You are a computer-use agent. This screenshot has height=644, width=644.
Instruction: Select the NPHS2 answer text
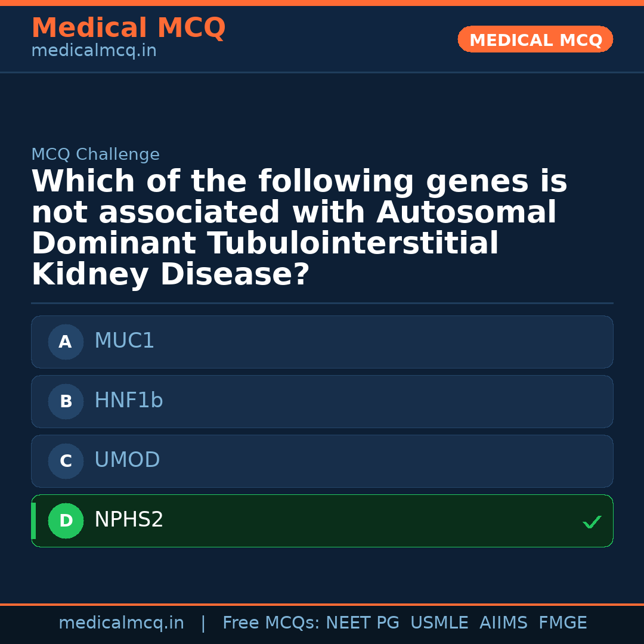point(129,520)
